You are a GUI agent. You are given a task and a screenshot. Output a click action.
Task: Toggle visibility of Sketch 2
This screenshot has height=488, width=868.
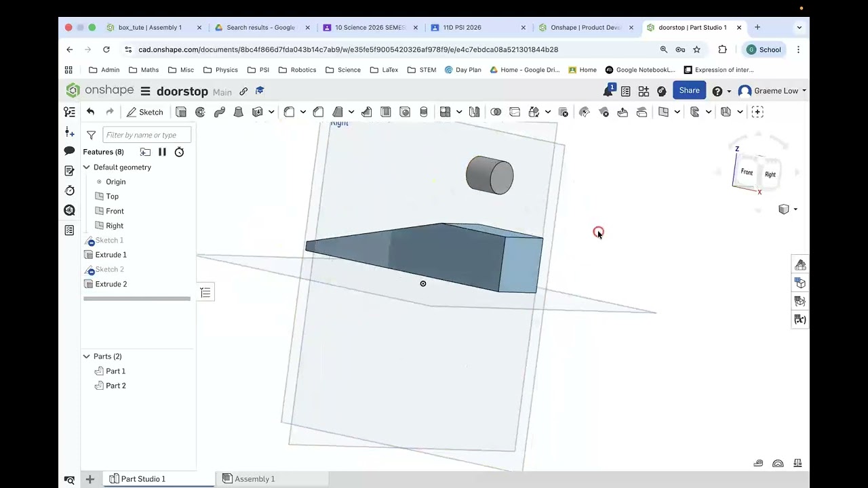(x=90, y=270)
